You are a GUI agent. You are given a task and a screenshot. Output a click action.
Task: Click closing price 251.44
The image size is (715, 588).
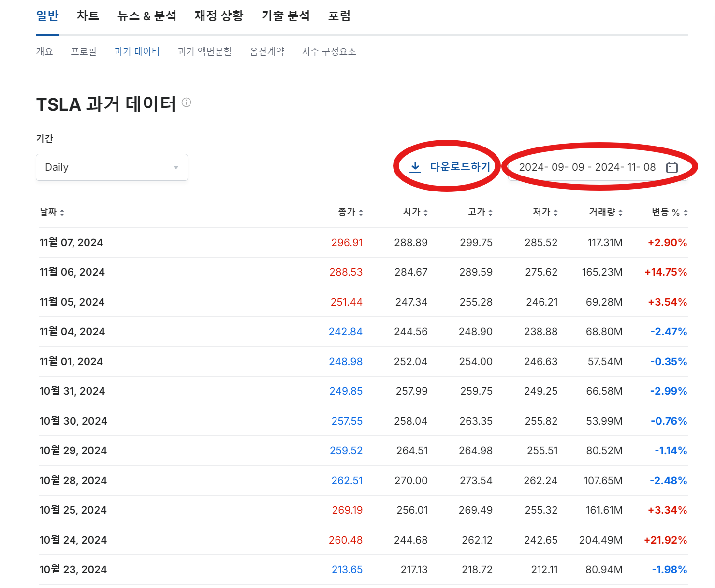coord(346,302)
